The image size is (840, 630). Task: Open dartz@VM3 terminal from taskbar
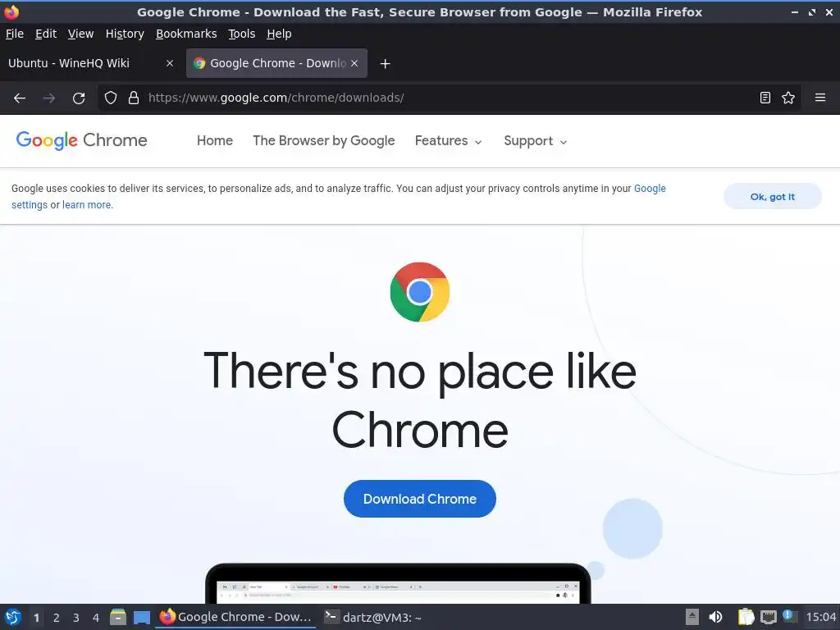(373, 617)
